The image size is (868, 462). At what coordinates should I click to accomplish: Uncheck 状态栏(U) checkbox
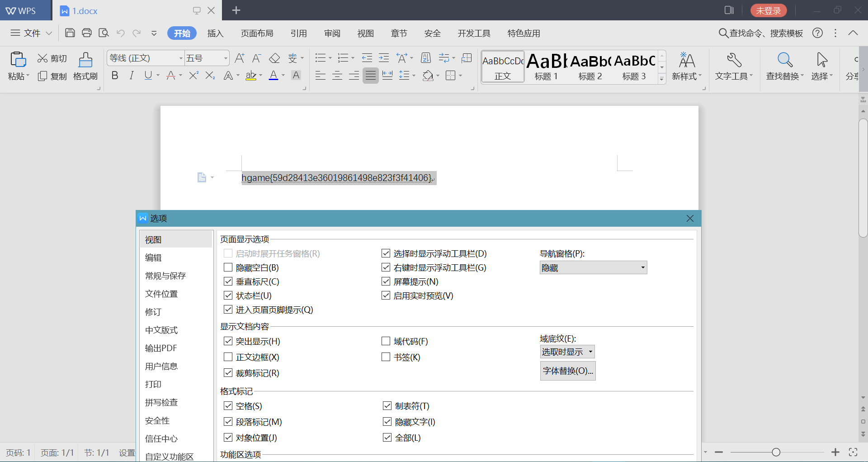point(228,295)
